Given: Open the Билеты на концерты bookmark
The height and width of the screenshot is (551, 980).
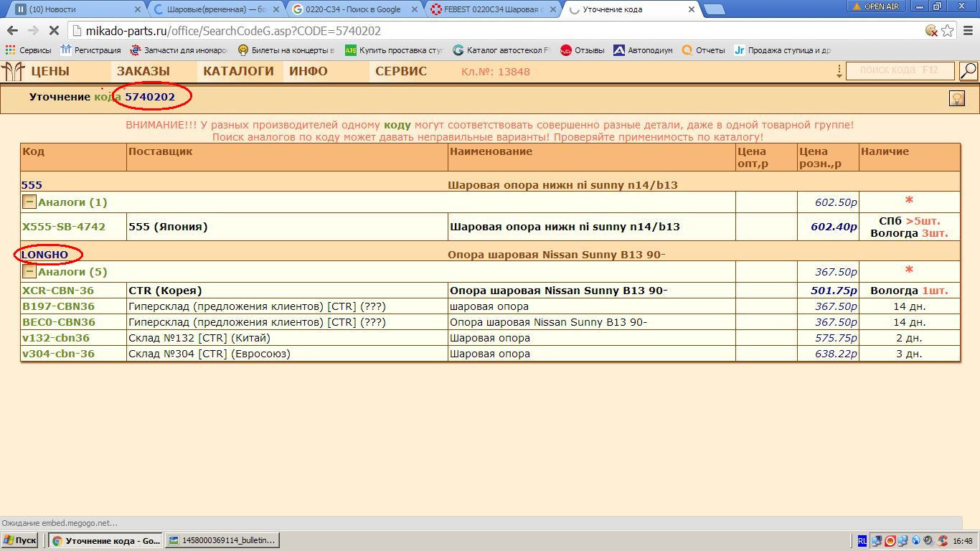Looking at the screenshot, I should tap(286, 50).
